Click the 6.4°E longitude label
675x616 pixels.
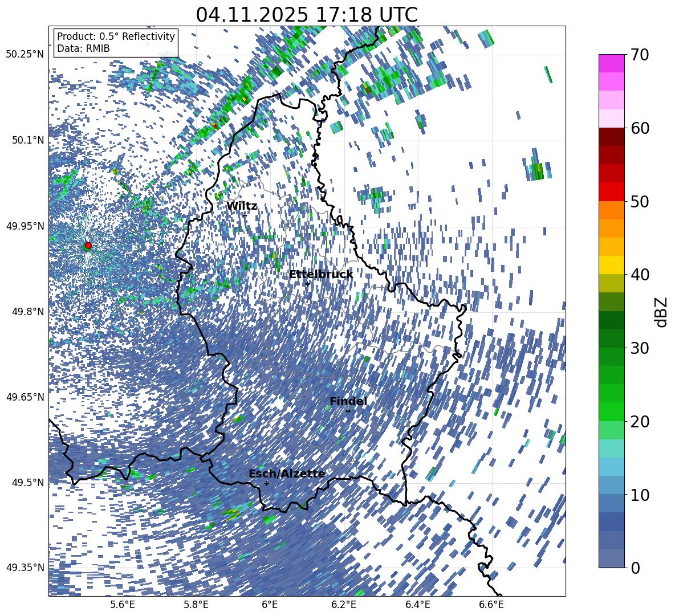tap(417, 605)
